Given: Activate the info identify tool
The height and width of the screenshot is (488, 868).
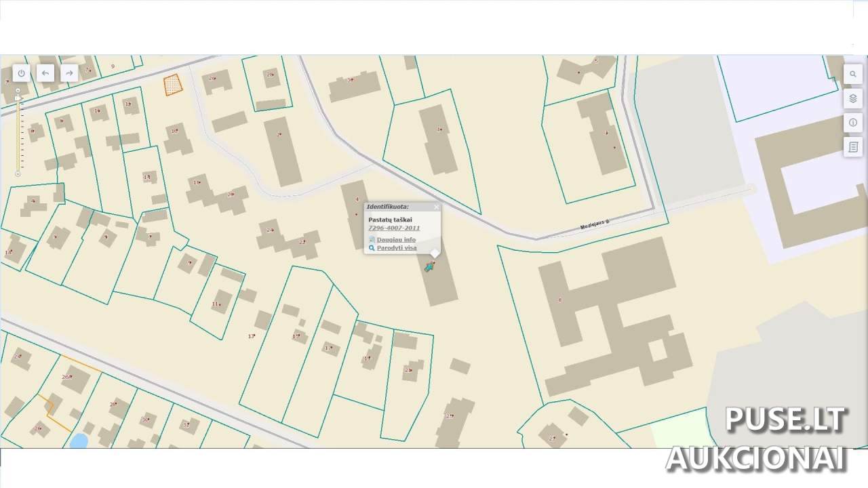Looking at the screenshot, I should [x=852, y=123].
